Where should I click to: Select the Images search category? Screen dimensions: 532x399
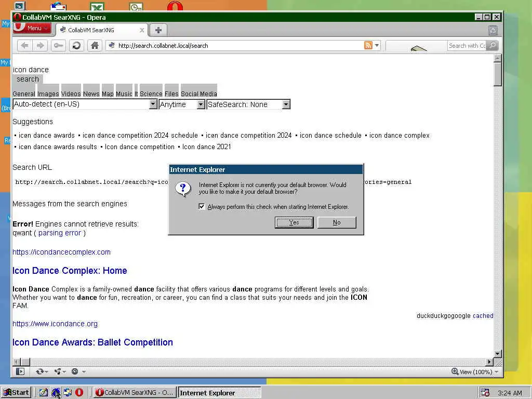click(x=48, y=94)
